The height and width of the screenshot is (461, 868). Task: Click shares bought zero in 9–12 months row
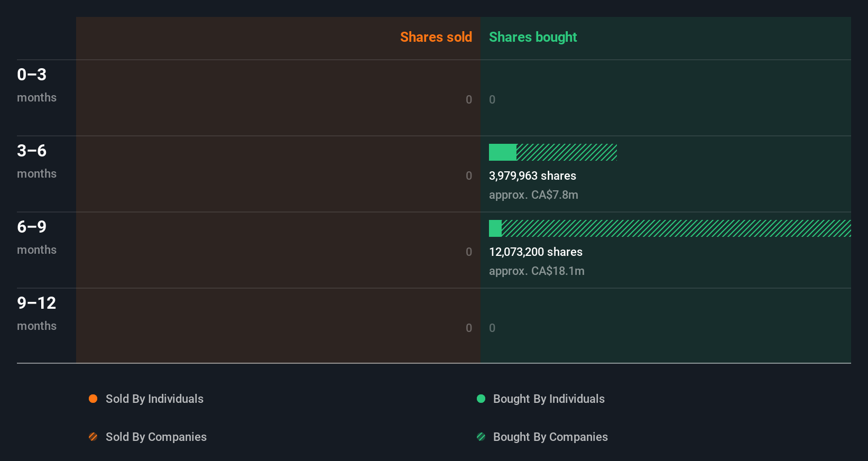[492, 328]
